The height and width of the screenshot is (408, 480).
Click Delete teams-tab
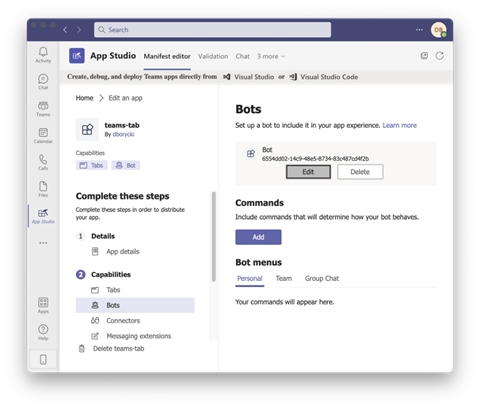point(118,349)
